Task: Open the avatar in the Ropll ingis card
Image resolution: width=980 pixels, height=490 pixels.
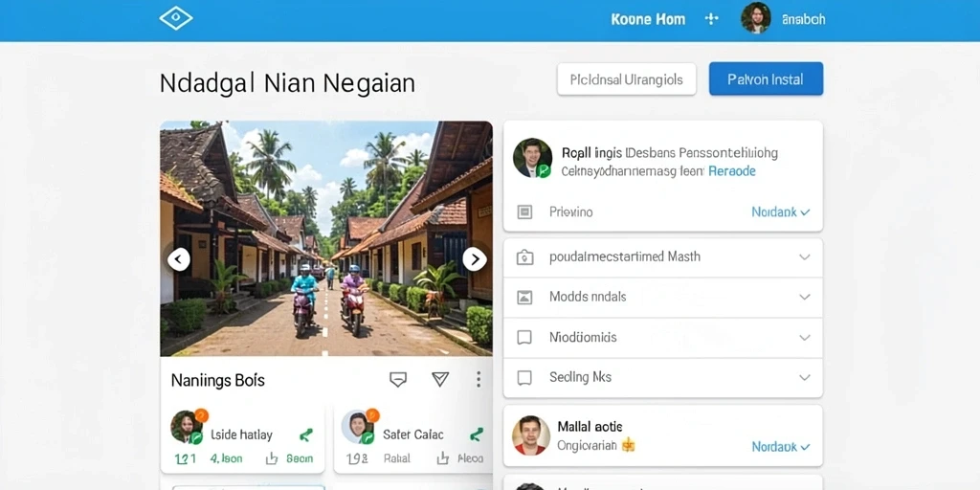Action: [532, 158]
